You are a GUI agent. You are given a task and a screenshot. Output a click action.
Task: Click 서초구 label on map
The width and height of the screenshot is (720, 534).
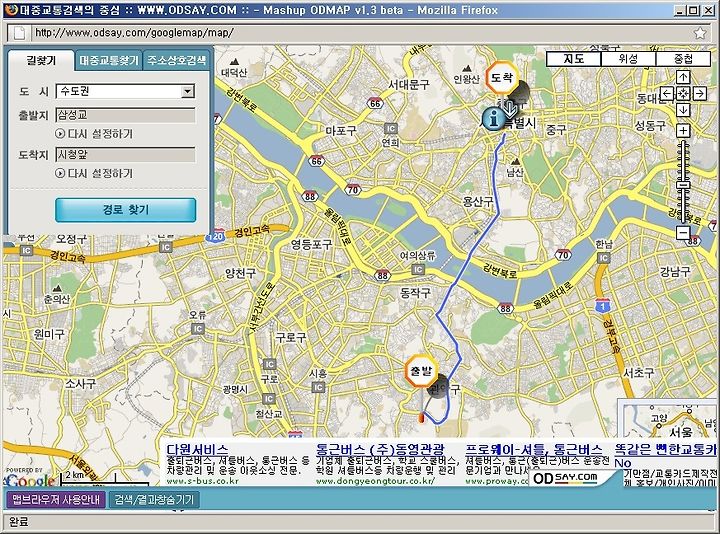tap(638, 373)
